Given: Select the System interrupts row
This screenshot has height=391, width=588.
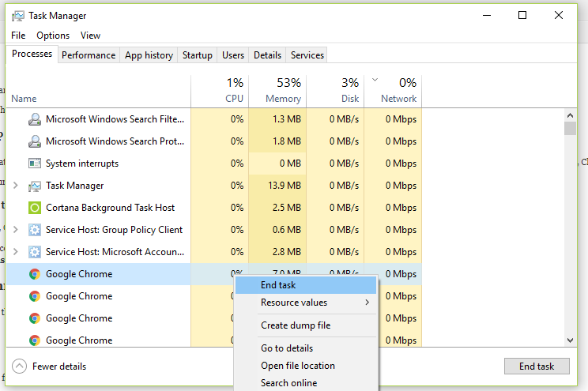Looking at the screenshot, I should tap(214, 164).
